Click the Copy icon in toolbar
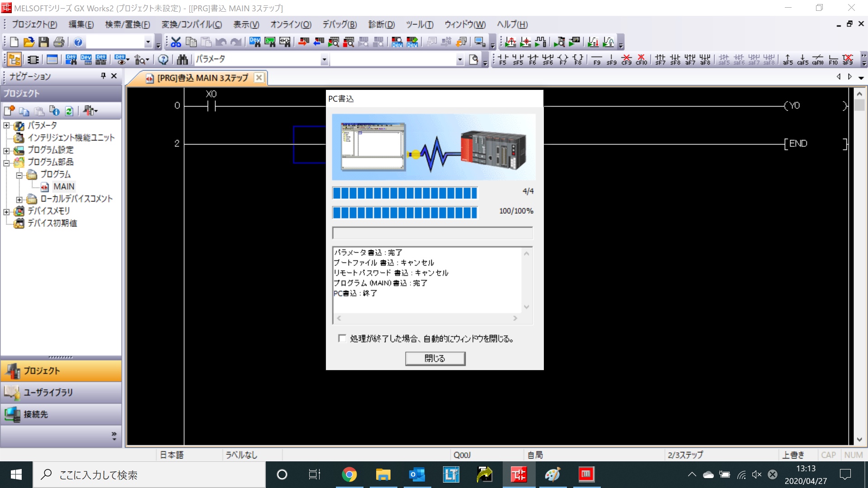This screenshot has height=488, width=868. (x=191, y=42)
